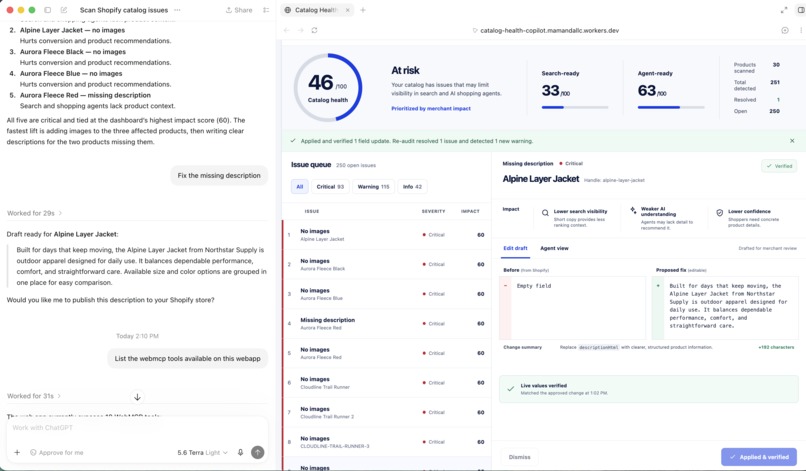Open the browser's vertical three-dot menu
The width and height of the screenshot is (806, 471).
(801, 30)
